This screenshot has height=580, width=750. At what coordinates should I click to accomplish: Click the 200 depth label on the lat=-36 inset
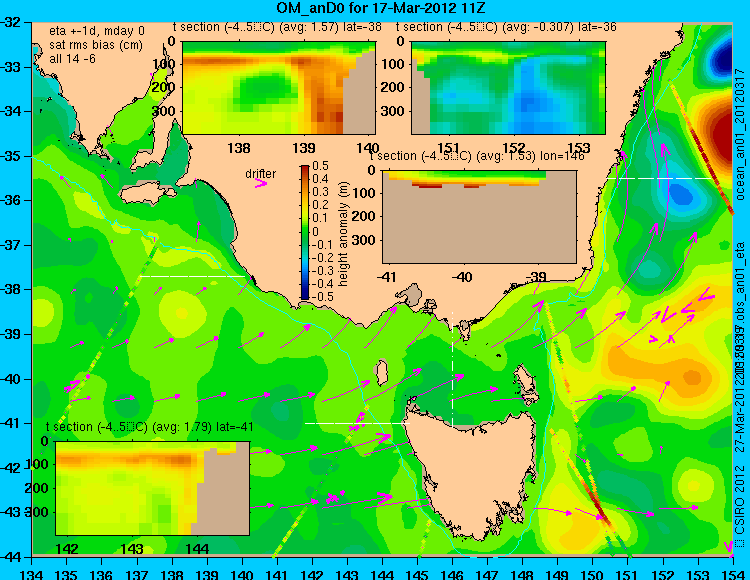click(x=393, y=88)
